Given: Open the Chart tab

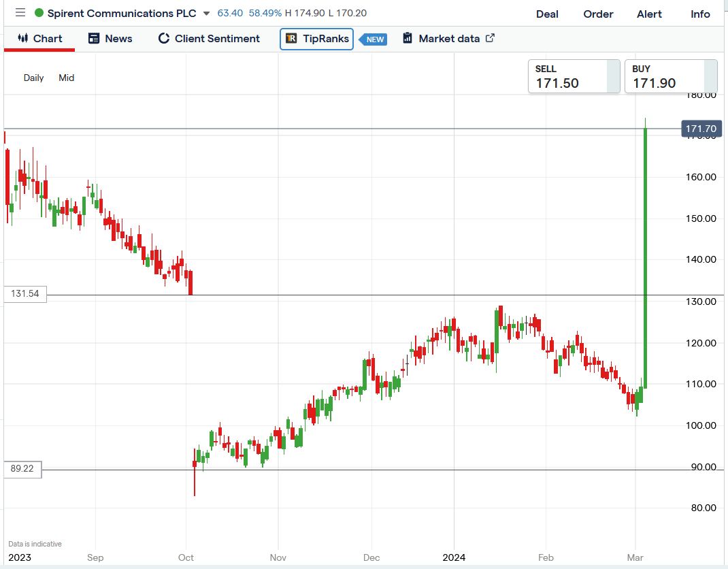Looking at the screenshot, I should point(39,39).
